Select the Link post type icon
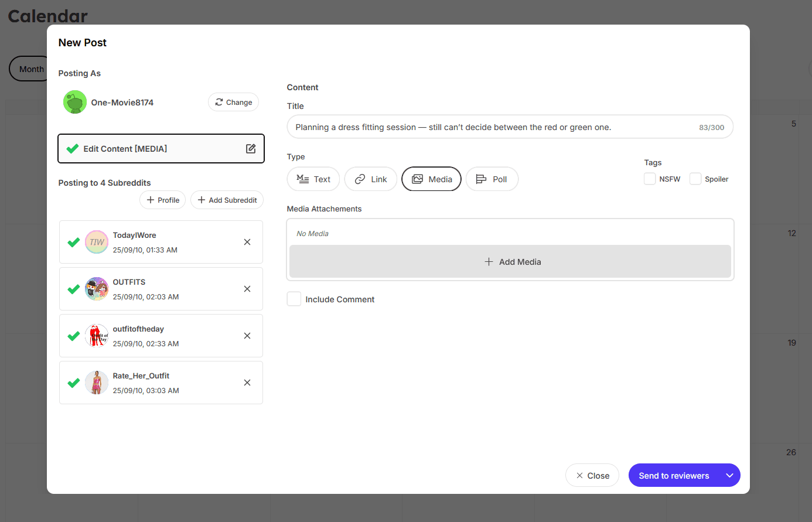 coord(359,179)
